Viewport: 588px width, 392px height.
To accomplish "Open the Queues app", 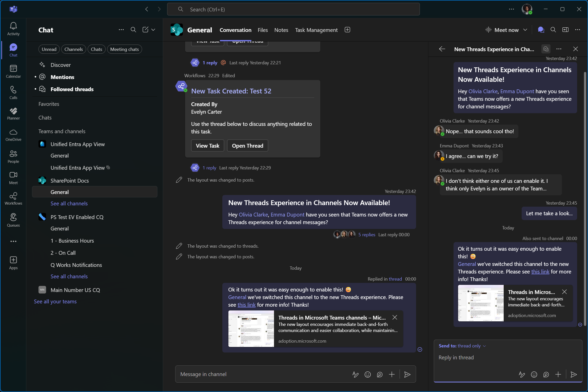I will coord(13,220).
